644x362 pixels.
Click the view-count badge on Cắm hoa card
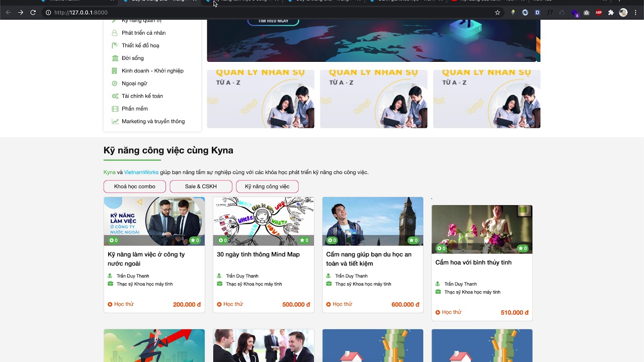pos(441,248)
